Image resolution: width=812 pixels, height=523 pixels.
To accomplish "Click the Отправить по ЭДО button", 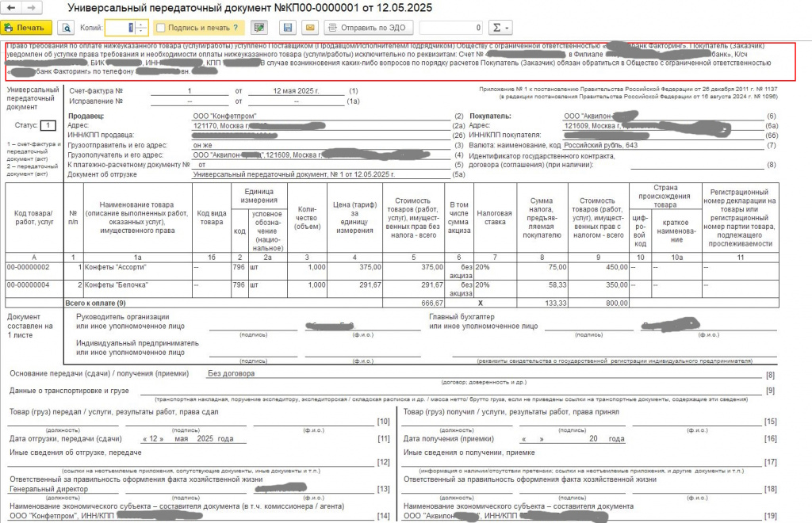I will point(369,28).
